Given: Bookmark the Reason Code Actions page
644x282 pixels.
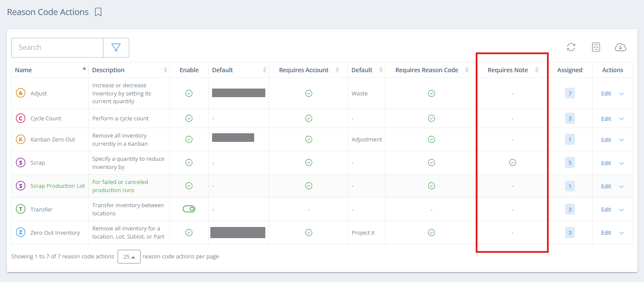Looking at the screenshot, I should pos(98,12).
